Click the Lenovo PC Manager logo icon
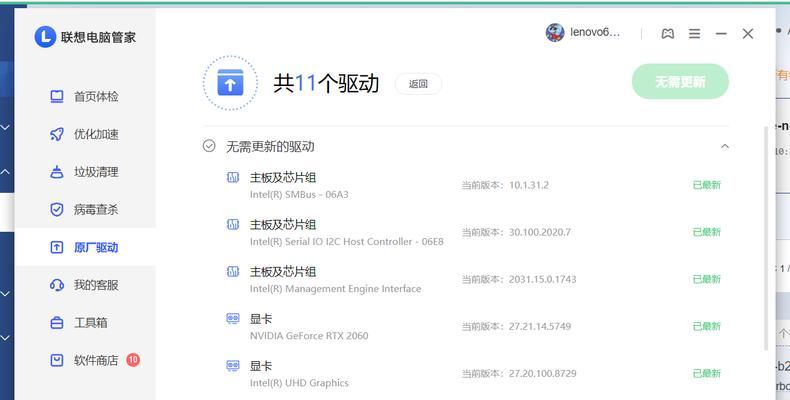The image size is (790, 400). (45, 37)
